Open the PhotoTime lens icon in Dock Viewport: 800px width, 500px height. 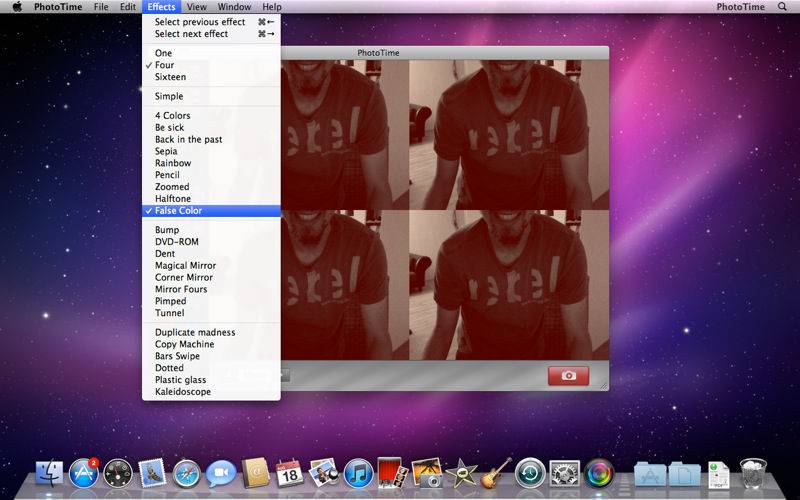coord(599,471)
